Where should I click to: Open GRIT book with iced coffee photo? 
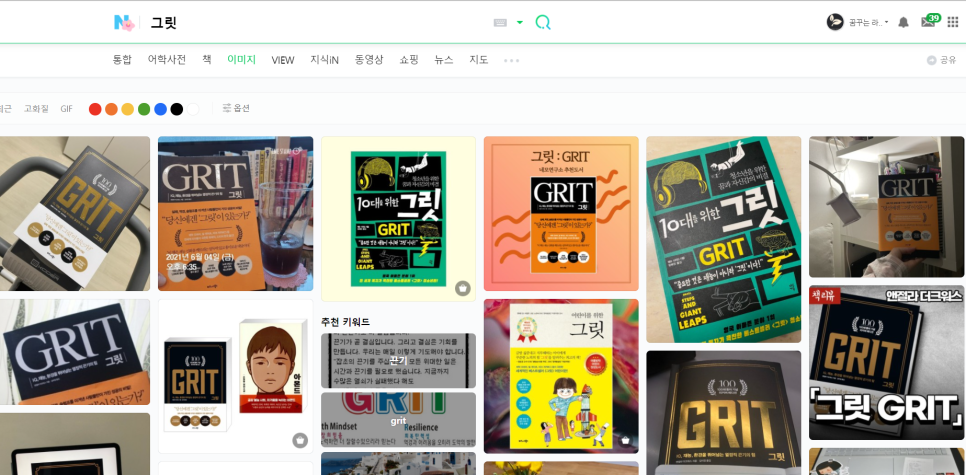pyautogui.click(x=235, y=214)
